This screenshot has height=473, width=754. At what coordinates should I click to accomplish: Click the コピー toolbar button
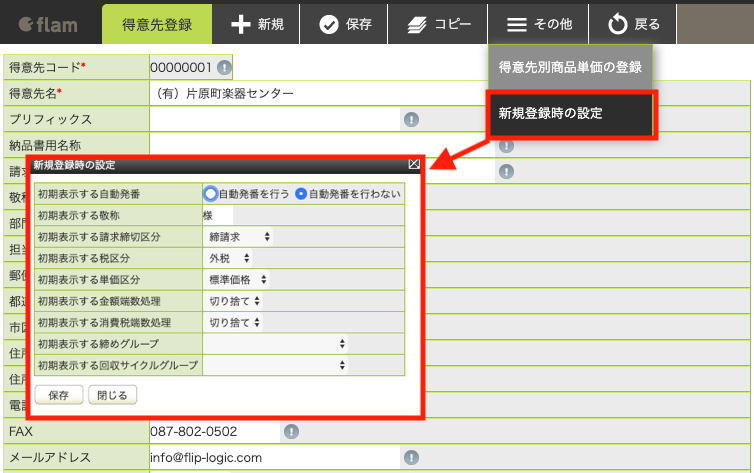coord(438,24)
